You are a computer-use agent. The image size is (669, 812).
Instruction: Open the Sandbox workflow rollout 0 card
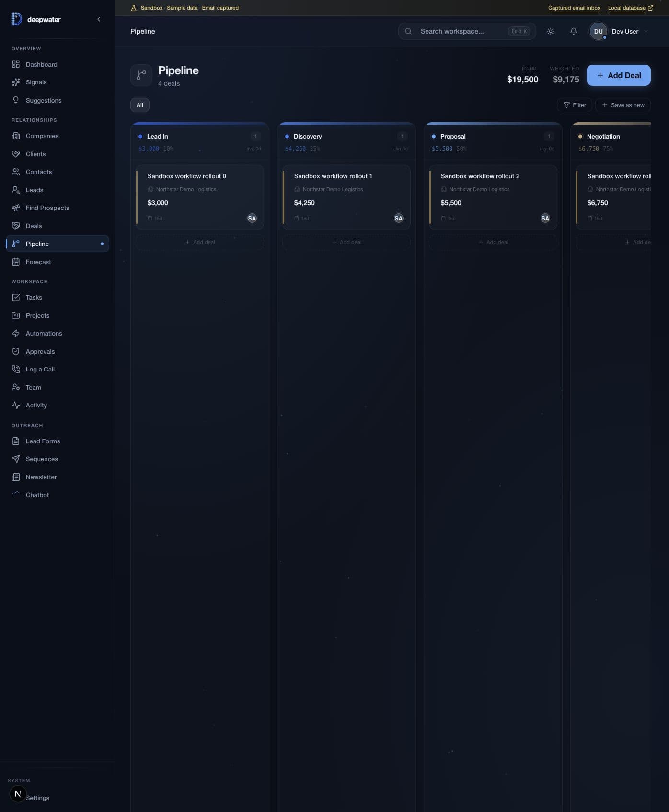click(200, 197)
